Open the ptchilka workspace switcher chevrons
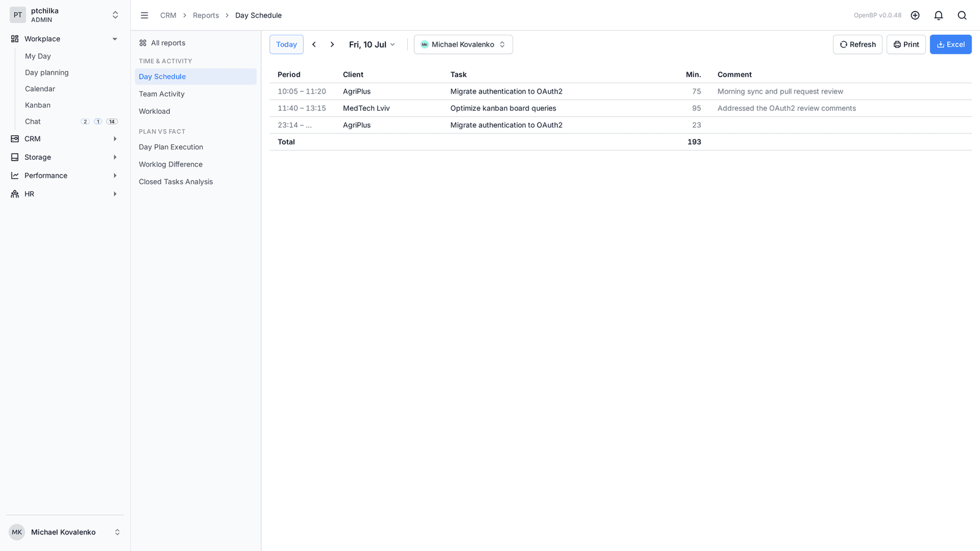 click(115, 15)
